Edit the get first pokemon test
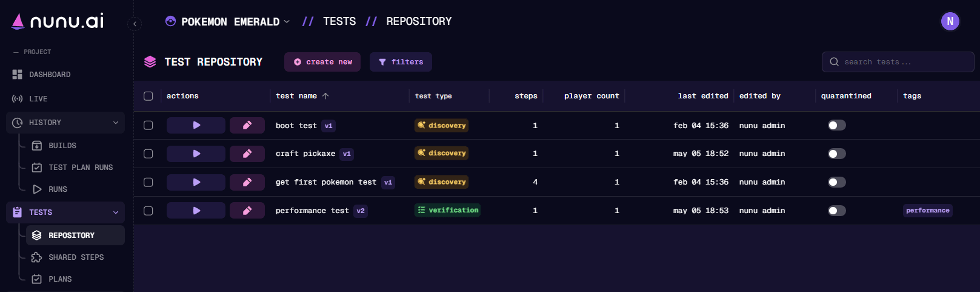980x292 pixels. 247,182
